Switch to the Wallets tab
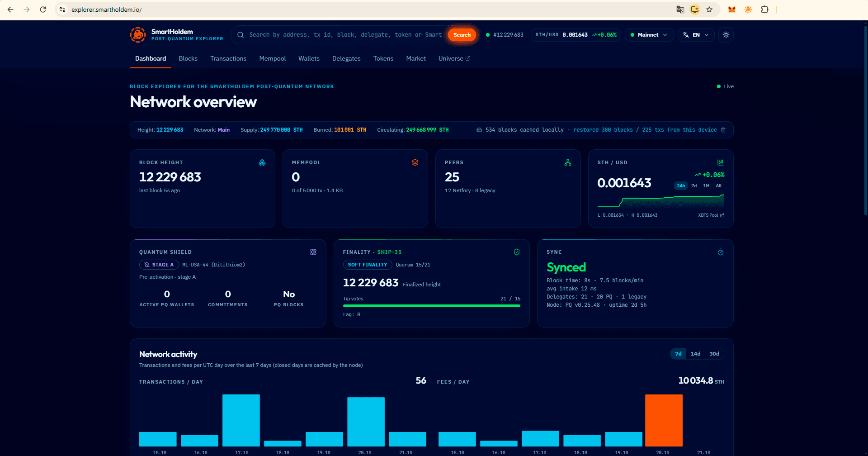 coord(309,59)
